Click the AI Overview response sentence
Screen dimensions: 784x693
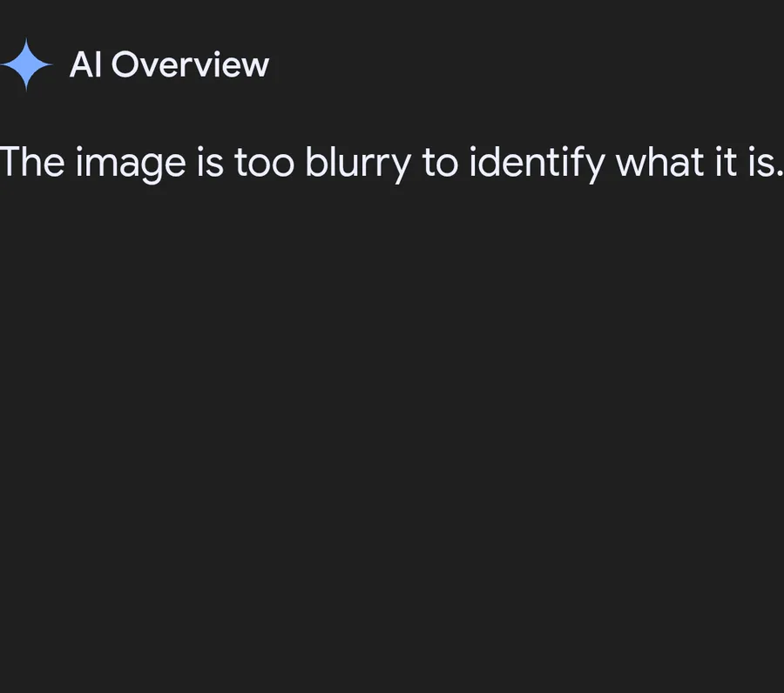click(390, 163)
